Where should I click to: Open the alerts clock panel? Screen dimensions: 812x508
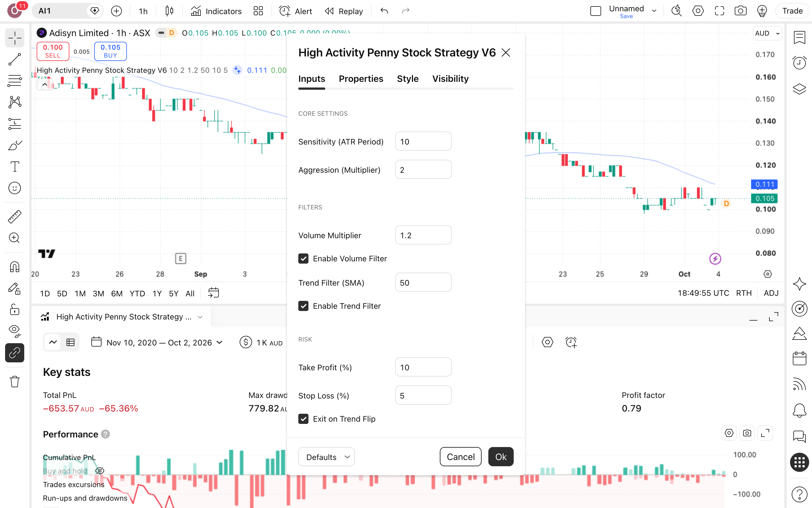tap(799, 62)
